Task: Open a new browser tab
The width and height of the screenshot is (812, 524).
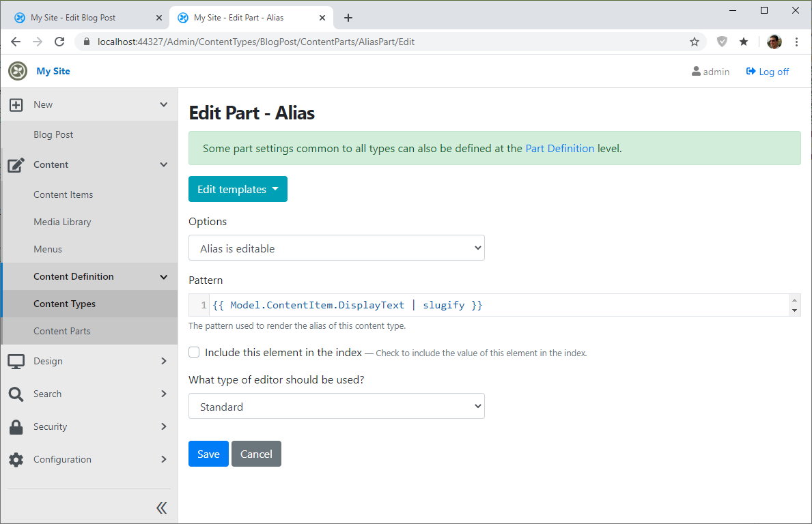Action: 348,18
